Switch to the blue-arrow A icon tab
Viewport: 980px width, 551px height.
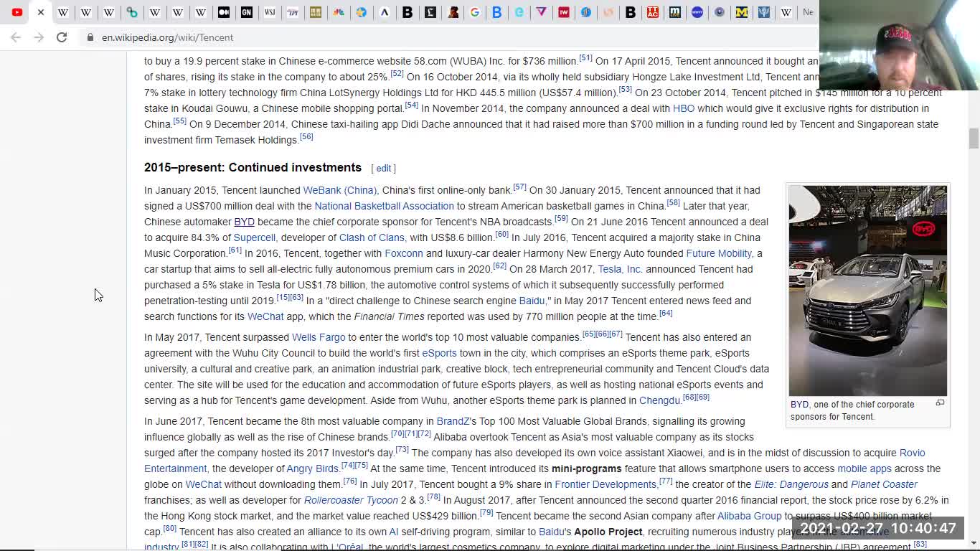point(385,12)
